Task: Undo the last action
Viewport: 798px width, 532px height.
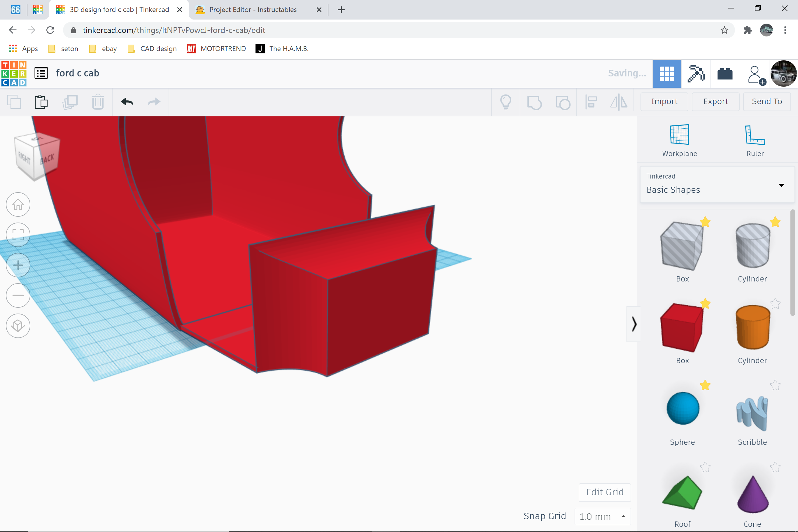Action: click(x=127, y=101)
